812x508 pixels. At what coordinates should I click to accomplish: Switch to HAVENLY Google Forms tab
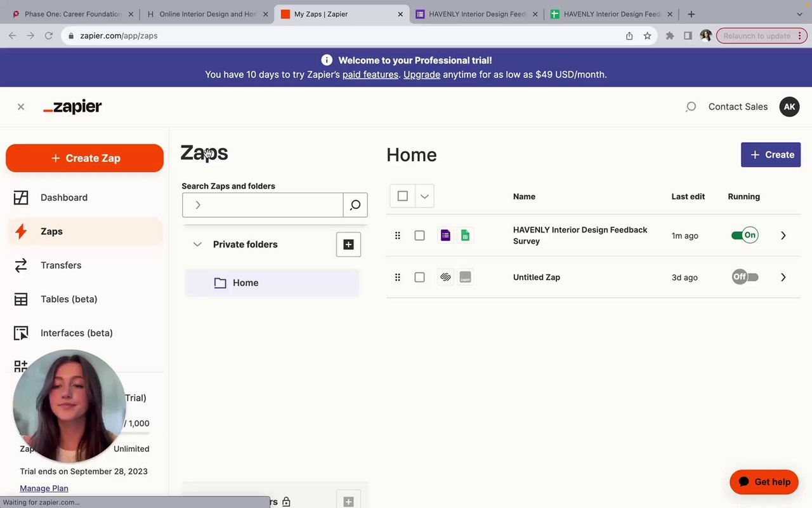(x=477, y=14)
